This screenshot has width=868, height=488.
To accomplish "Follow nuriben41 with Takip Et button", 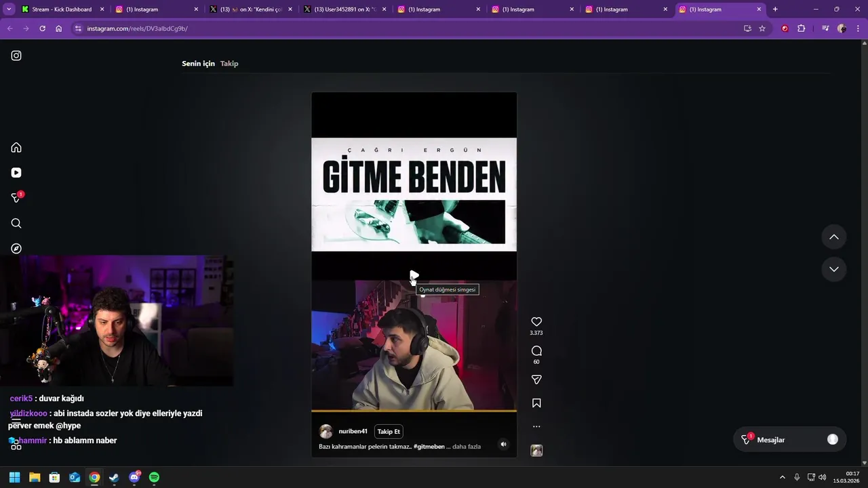I will [389, 432].
